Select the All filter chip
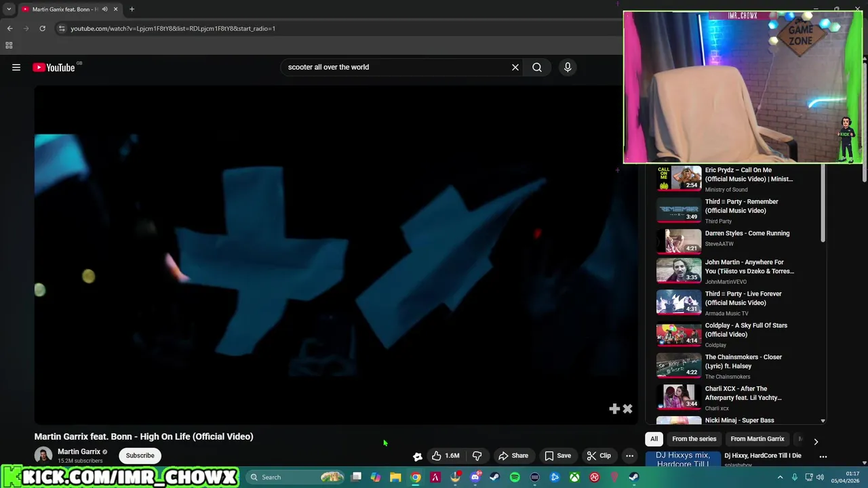This screenshot has height=488, width=868. (654, 439)
